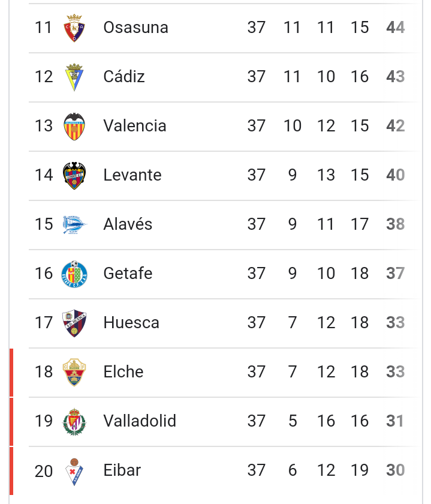The height and width of the screenshot is (504, 431).
Task: Open the Osasuna team name link
Action: click(x=136, y=28)
